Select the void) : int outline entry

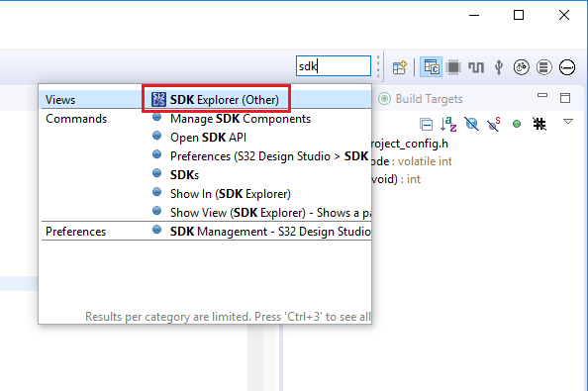[396, 179]
